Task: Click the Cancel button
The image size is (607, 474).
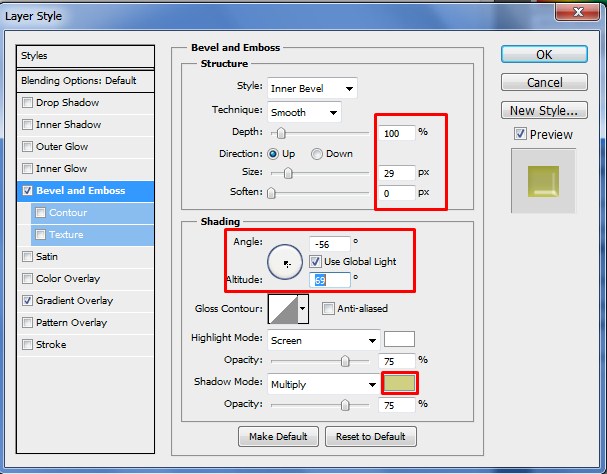Action: click(544, 82)
